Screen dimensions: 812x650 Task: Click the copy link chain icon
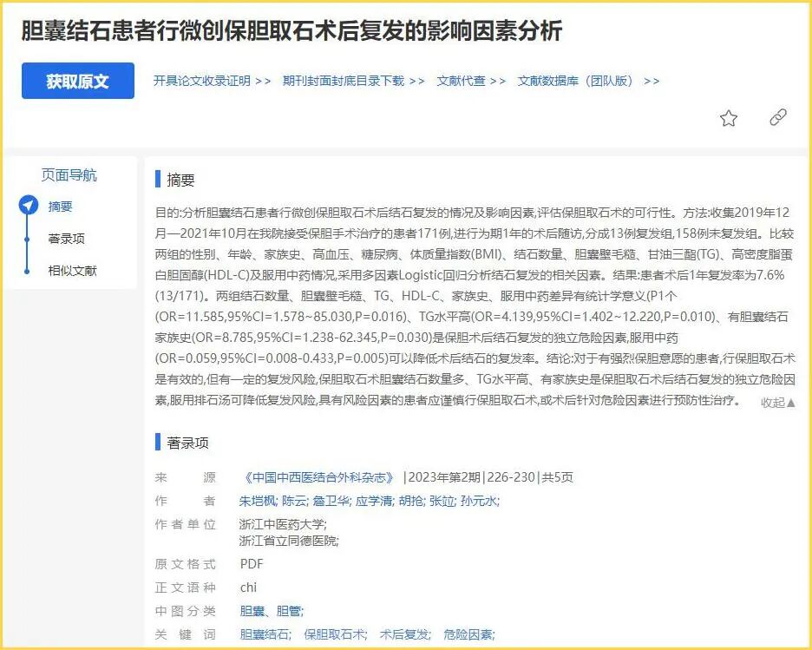click(778, 117)
